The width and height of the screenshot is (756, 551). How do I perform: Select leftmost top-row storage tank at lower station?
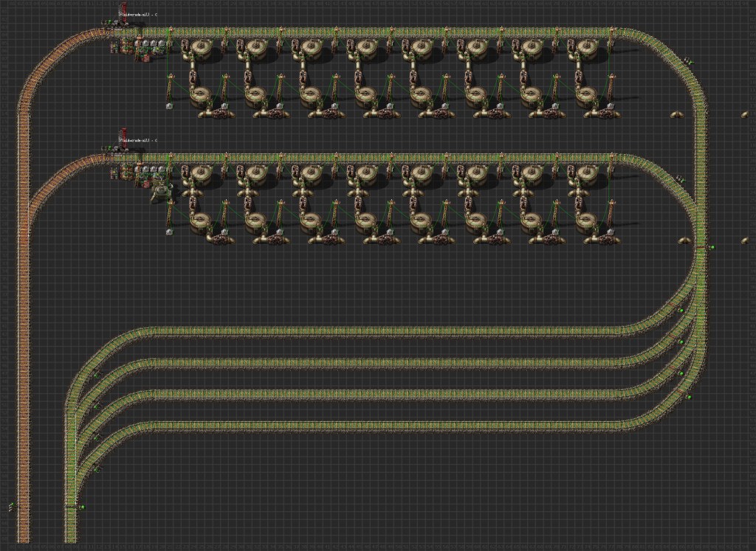pos(201,176)
